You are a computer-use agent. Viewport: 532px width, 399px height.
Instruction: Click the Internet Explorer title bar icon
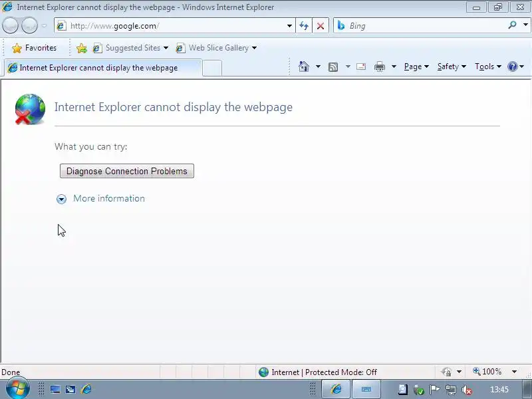7,7
